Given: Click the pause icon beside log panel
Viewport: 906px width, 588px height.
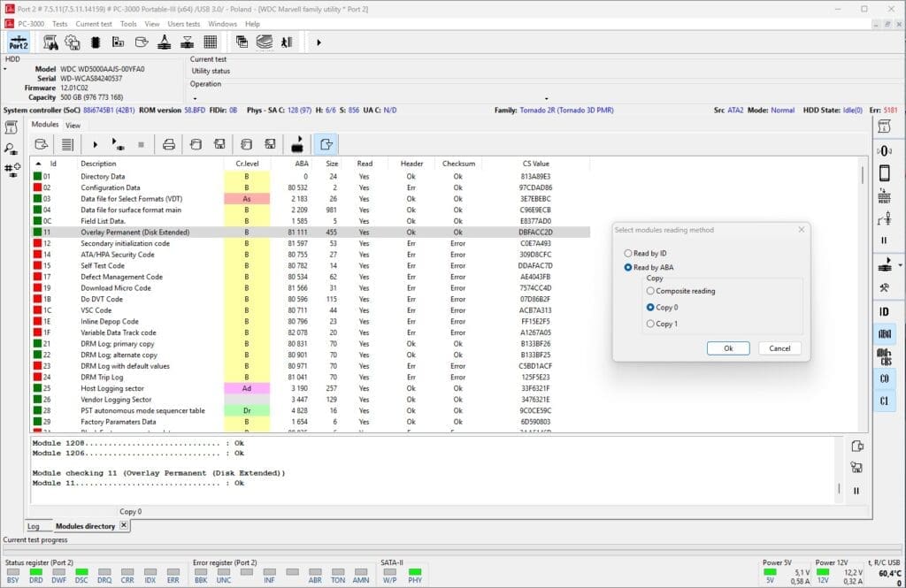Looking at the screenshot, I should pyautogui.click(x=856, y=491).
